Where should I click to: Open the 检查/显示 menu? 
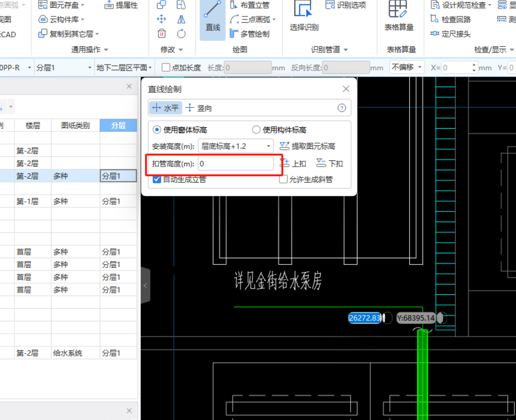[x=490, y=49]
